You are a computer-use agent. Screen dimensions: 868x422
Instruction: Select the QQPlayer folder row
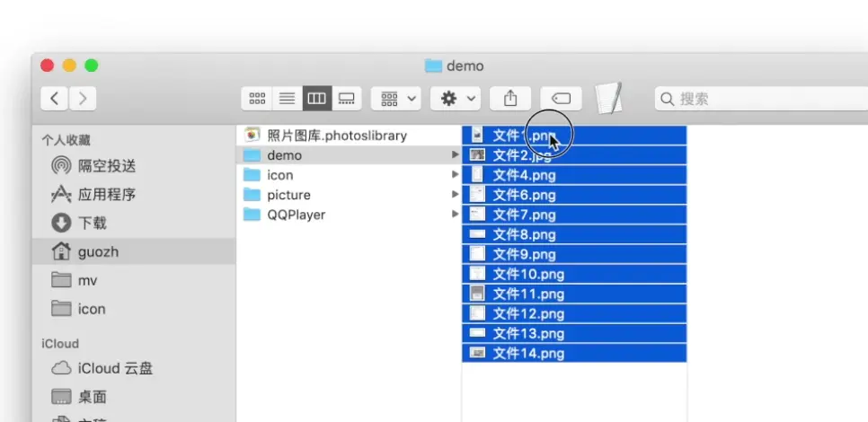[349, 215]
